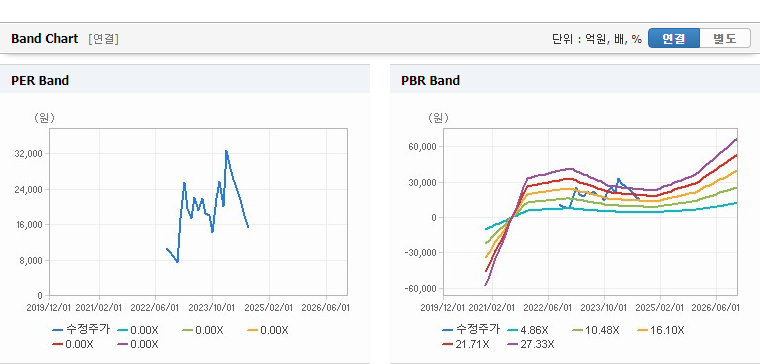Click the 단위 : 억원, 배, % label
Viewport: 760px width, 364px height.
(597, 39)
